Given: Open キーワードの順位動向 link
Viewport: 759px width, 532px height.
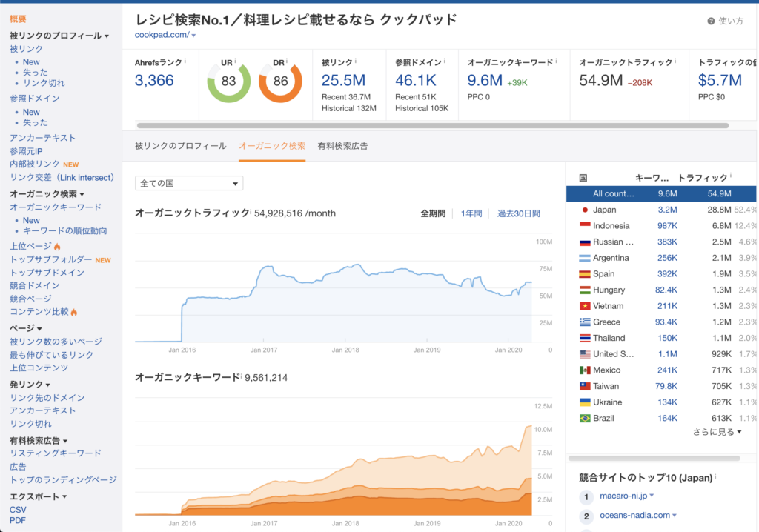Looking at the screenshot, I should pyautogui.click(x=65, y=231).
